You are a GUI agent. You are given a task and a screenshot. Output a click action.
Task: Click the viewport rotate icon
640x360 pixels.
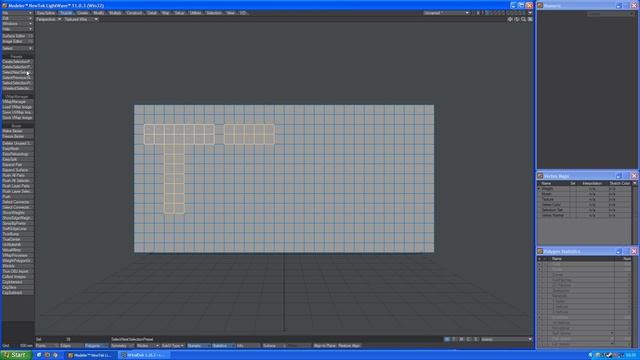pyautogui.click(x=517, y=19)
